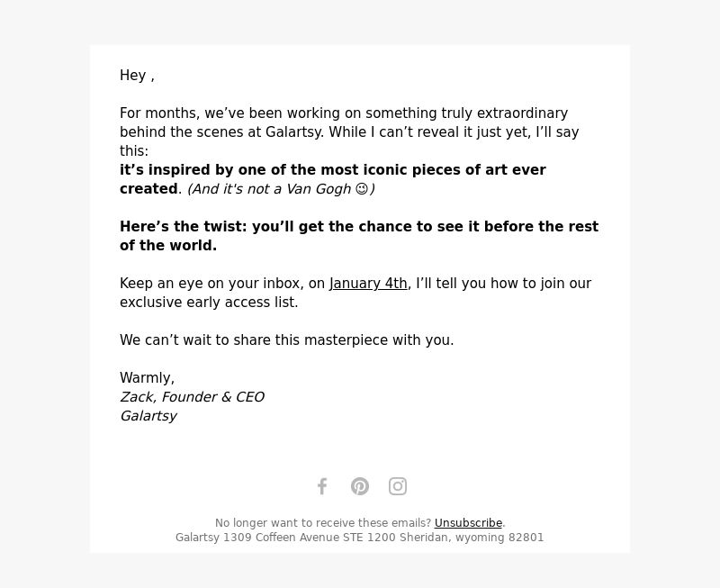Viewport: 720px width, 588px height.
Task: Click the "Warmly," closing line
Action: click(147, 377)
